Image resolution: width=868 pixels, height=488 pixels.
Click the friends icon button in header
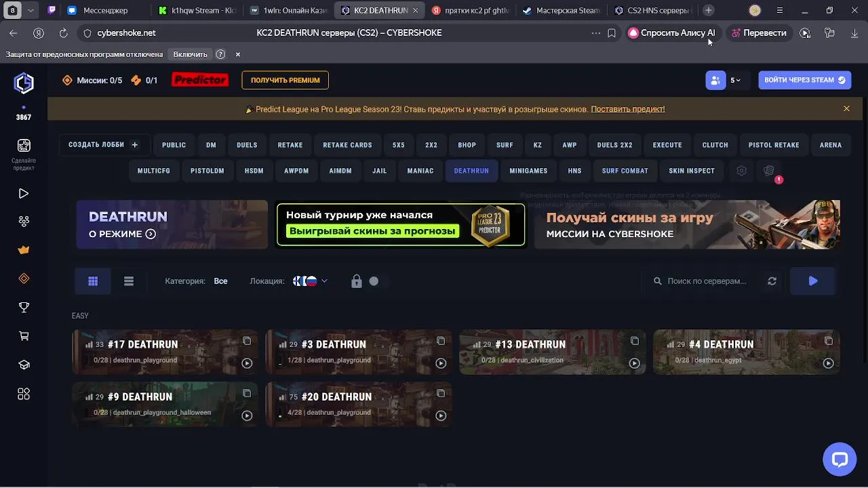pyautogui.click(x=715, y=80)
